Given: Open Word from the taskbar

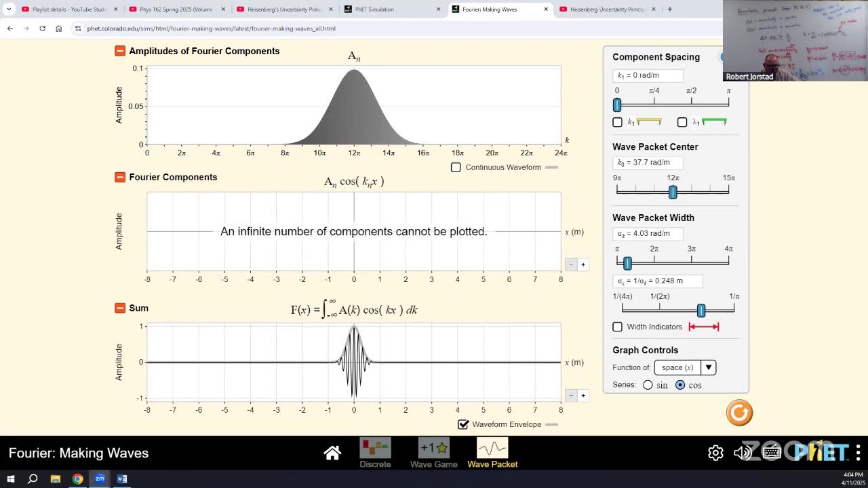Looking at the screenshot, I should 122,479.
